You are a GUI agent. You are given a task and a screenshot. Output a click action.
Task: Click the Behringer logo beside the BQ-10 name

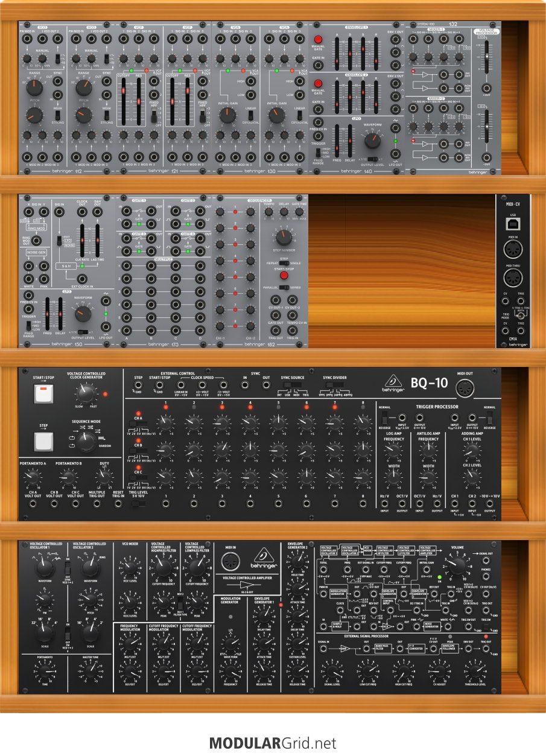[393, 382]
